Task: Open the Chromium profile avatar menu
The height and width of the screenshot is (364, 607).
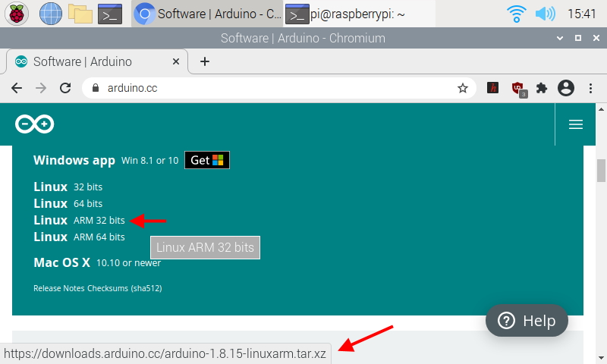Action: coord(565,88)
